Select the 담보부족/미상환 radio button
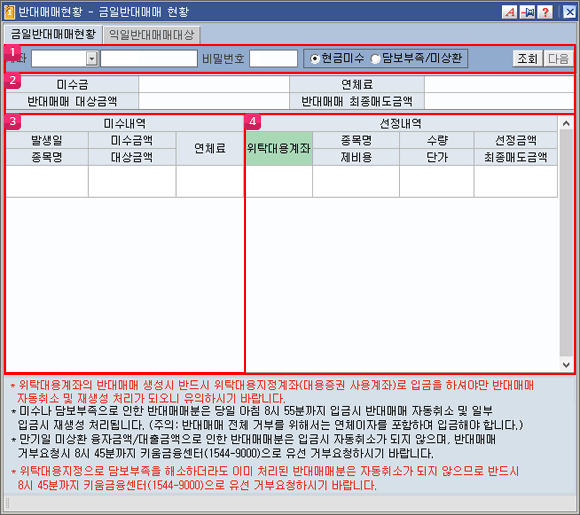This screenshot has width=580, height=515. pyautogui.click(x=375, y=58)
